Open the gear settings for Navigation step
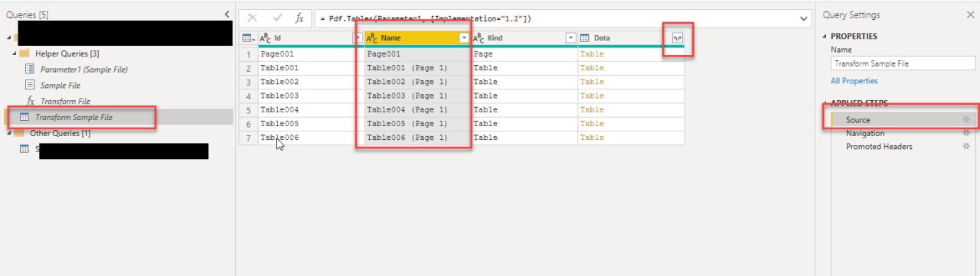The height and width of the screenshot is (276, 980). (x=966, y=133)
